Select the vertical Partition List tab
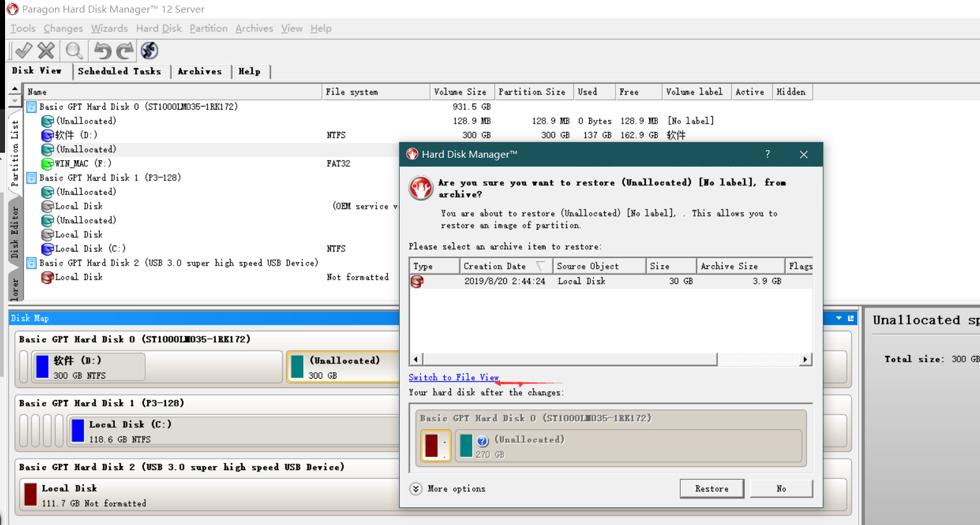 [x=15, y=155]
